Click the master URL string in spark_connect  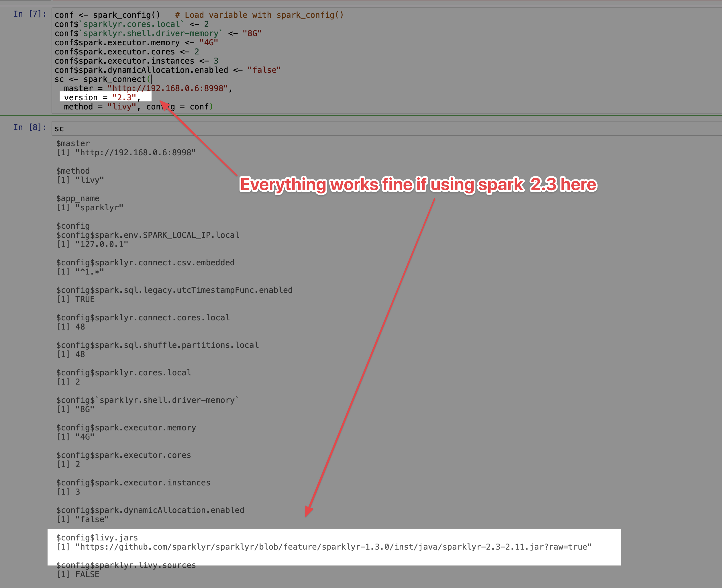(168, 89)
